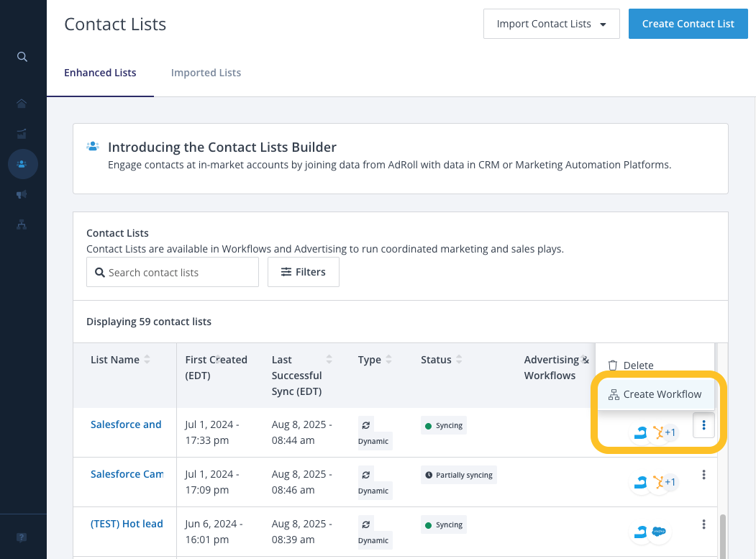Open three-dot menu for (TEST) Hot lead row
The image size is (756, 559).
click(x=703, y=524)
